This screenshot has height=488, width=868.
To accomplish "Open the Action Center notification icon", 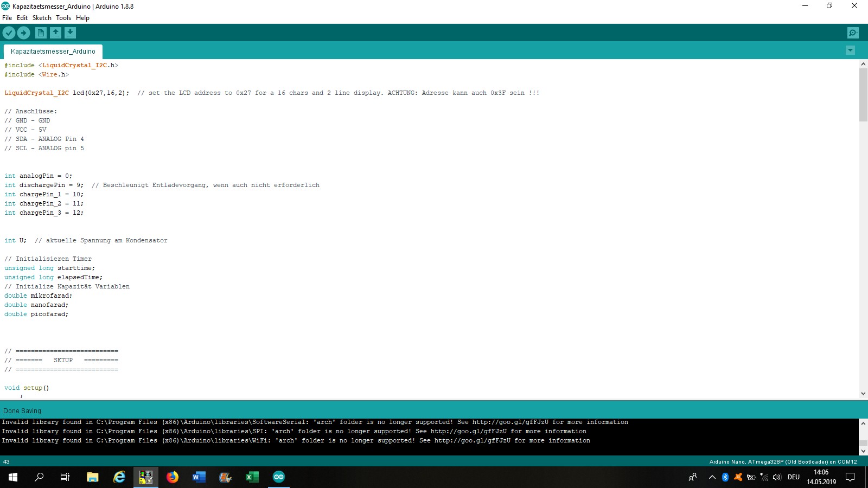I will pyautogui.click(x=850, y=477).
